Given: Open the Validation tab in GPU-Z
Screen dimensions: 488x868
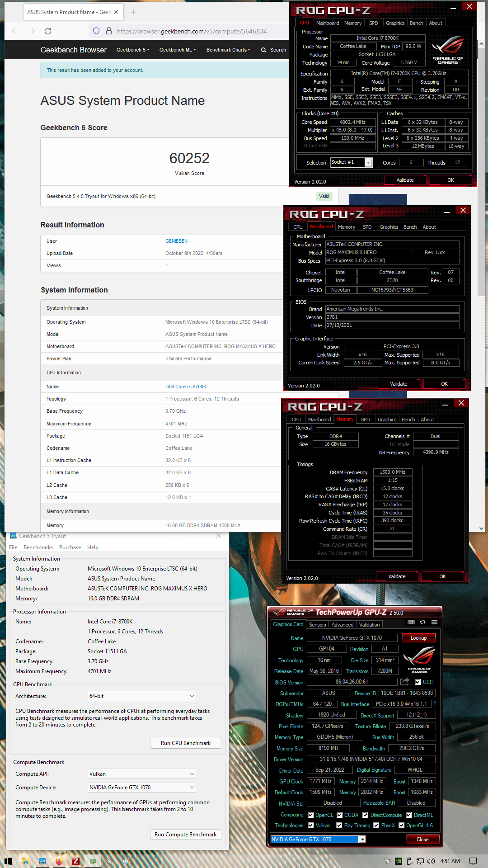Looking at the screenshot, I should click(x=370, y=625).
